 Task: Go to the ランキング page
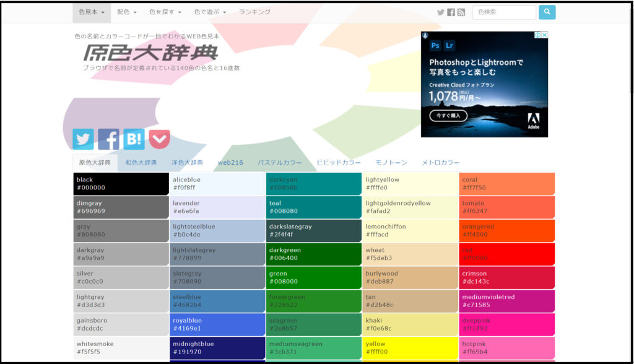[254, 12]
